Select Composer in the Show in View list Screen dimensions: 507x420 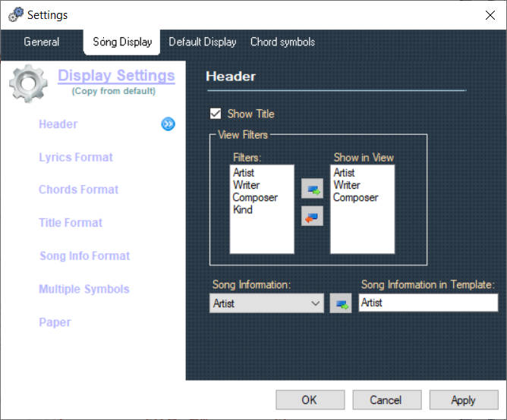(355, 197)
